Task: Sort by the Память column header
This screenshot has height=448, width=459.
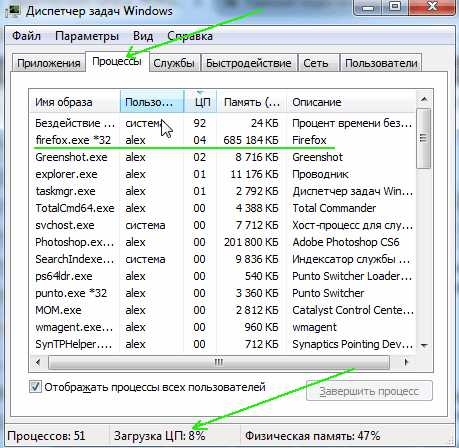Action: [x=251, y=101]
